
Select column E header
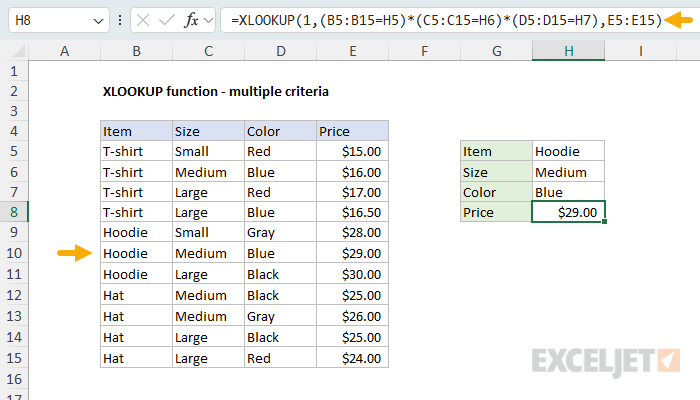click(x=353, y=51)
